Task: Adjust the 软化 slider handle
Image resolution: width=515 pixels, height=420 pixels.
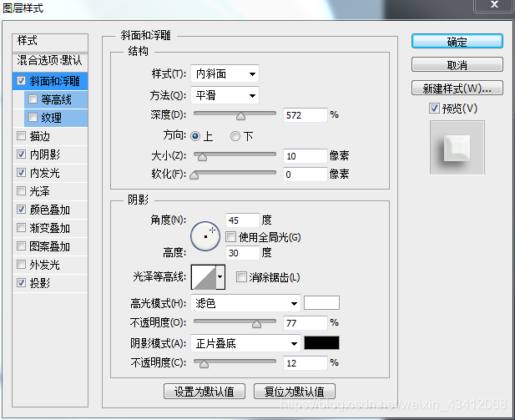Action: coord(194,175)
